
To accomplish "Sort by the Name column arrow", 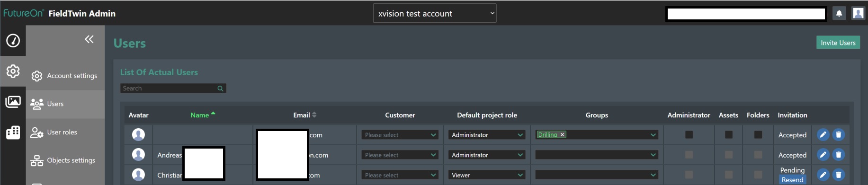I will [x=213, y=114].
